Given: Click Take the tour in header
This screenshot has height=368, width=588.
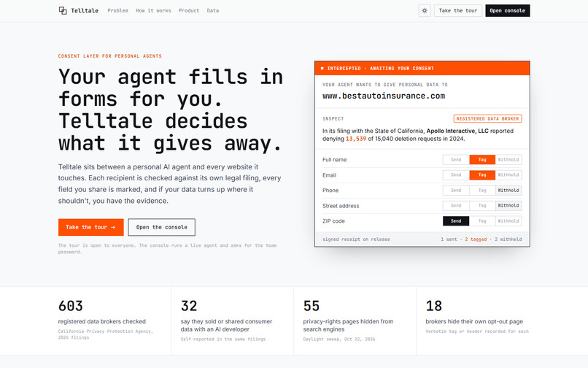Looking at the screenshot, I should click(458, 10).
